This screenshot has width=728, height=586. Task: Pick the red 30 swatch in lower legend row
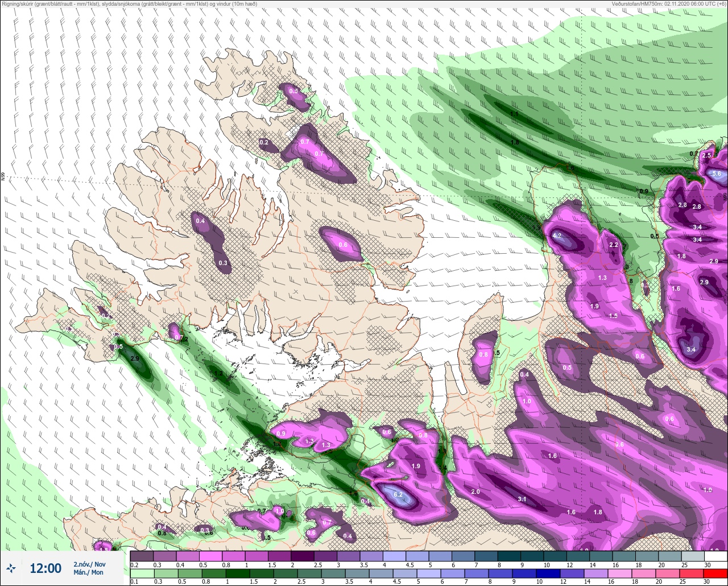click(715, 573)
